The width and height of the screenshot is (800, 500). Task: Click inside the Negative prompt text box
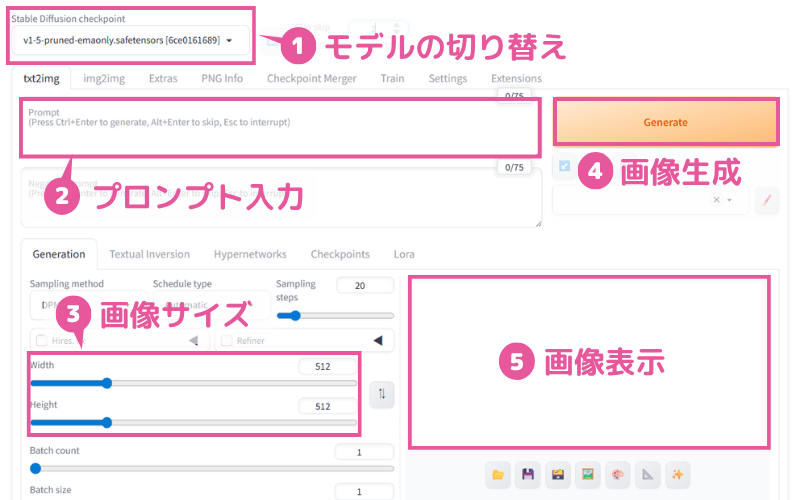[x=281, y=198]
